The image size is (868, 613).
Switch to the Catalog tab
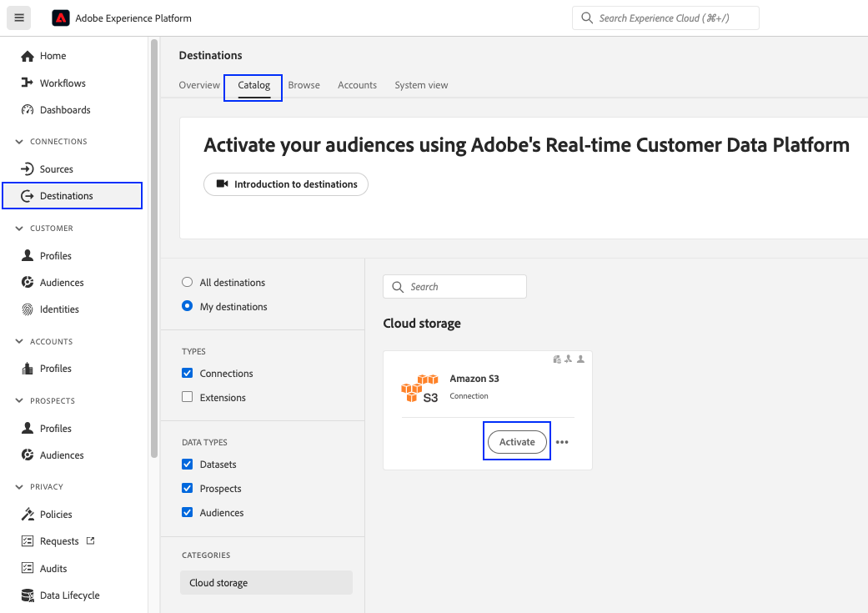pos(254,85)
